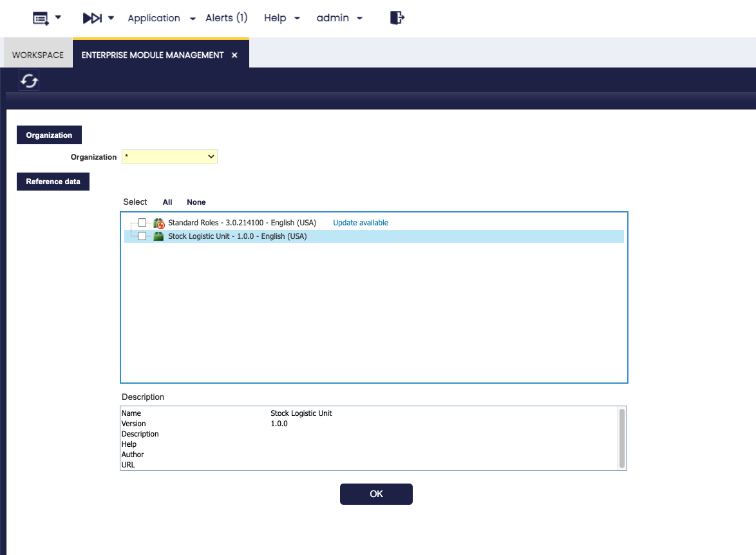Click the Update available link
This screenshot has width=756, height=555.
(361, 223)
